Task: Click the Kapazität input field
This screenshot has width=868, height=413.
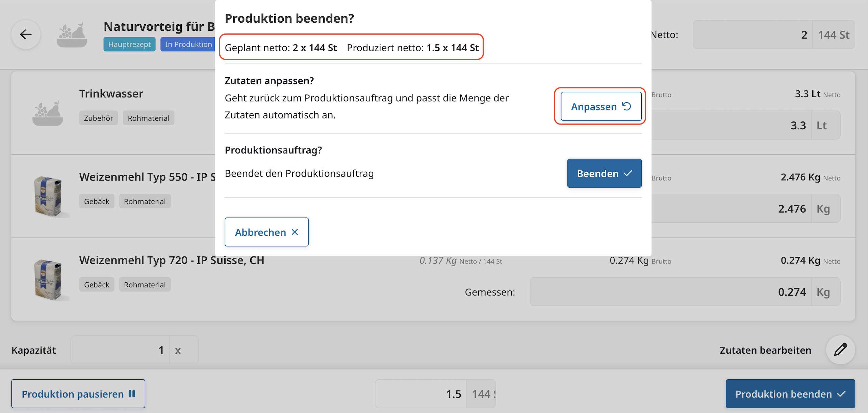Action: [x=120, y=350]
